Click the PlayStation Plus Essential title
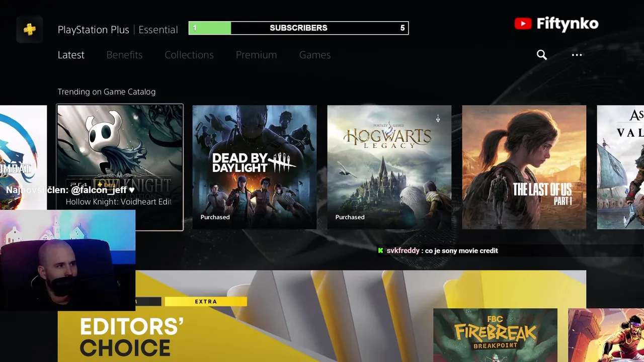Screen dimensions: 644x362 118,30
